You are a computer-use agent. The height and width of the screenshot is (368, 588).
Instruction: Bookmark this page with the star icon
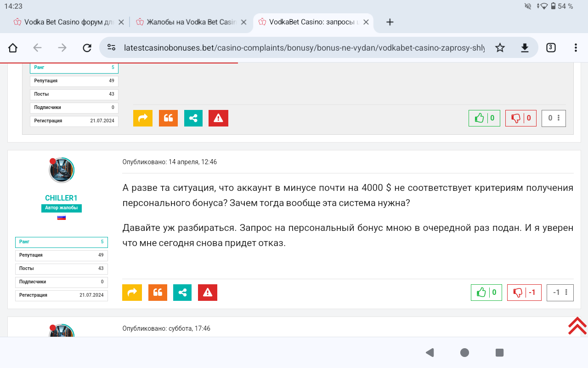(500, 48)
